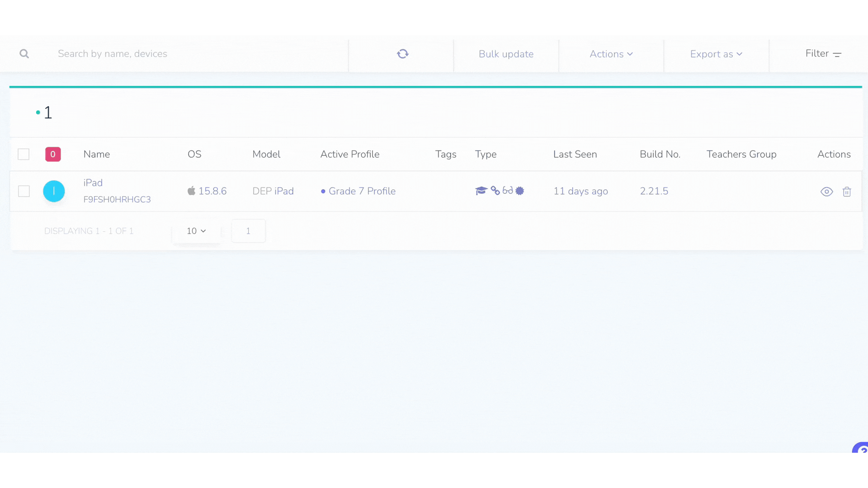Open the Grade 7 Profile link
Viewport: 868px width, 488px height.
pos(362,191)
